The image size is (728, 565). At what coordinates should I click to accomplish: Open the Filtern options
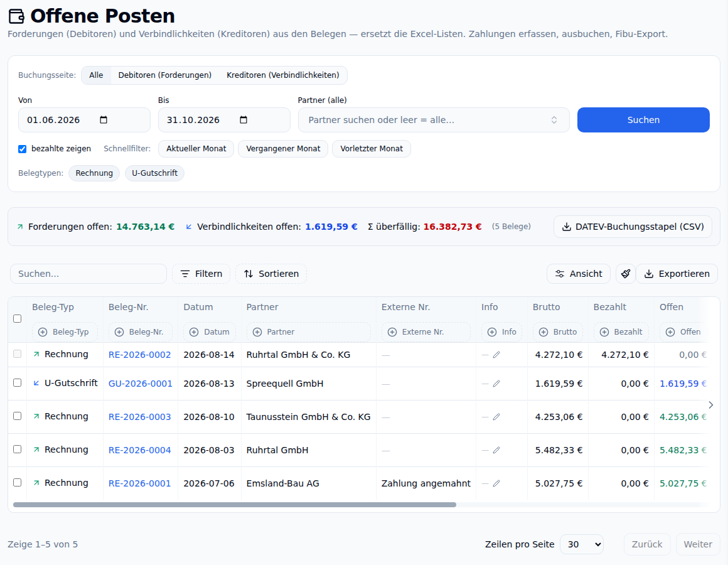point(201,274)
